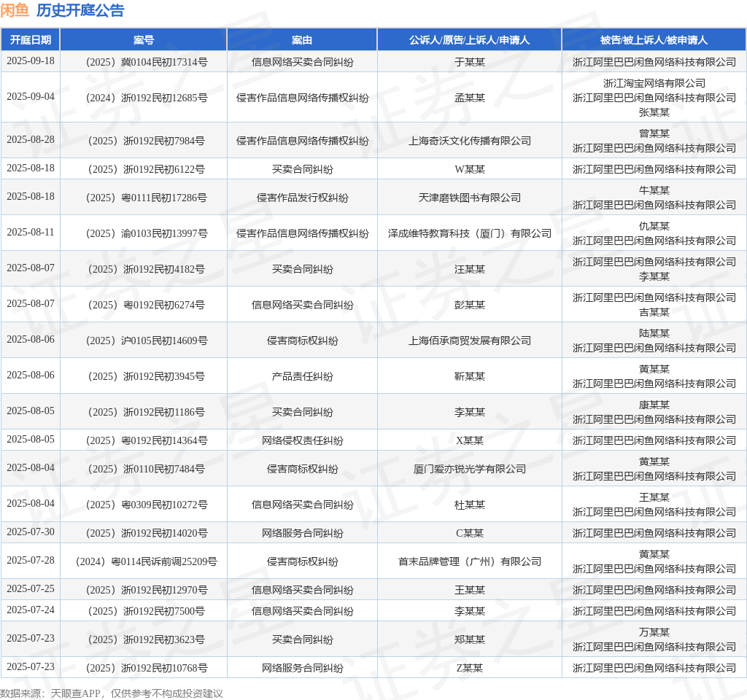Click defendant 浙江淘宝网络有限公司
The height and width of the screenshot is (700, 747).
tap(654, 83)
